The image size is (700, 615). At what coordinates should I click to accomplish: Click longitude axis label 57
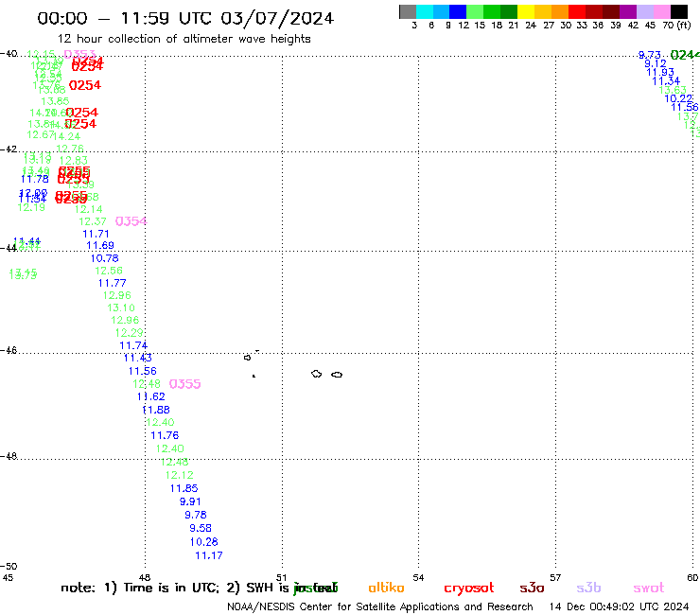click(x=555, y=578)
